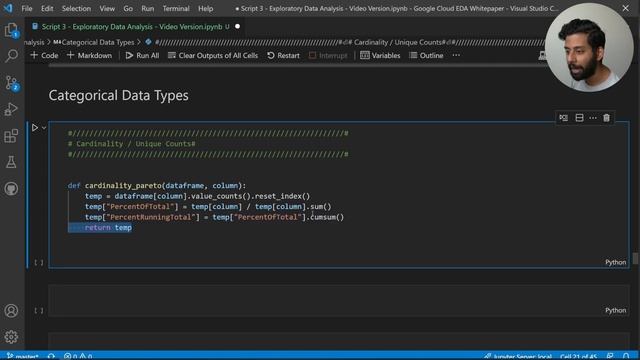Open notebook toolbar overflow ellipsis
The height and width of the screenshot is (360, 640).
click(x=456, y=55)
